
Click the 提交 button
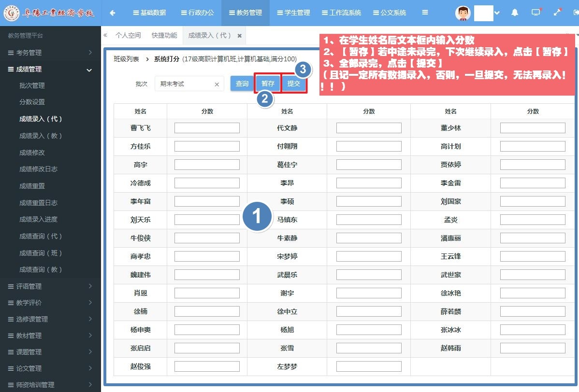tap(294, 84)
